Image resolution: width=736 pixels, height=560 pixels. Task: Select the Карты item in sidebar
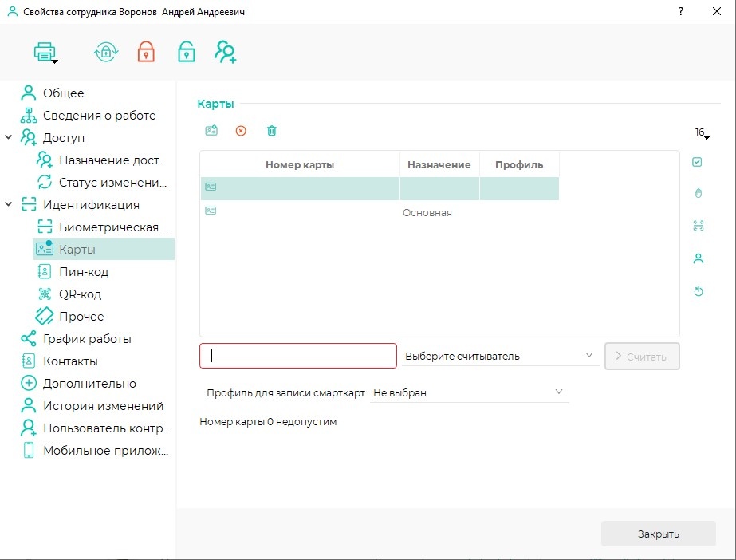pos(104,249)
